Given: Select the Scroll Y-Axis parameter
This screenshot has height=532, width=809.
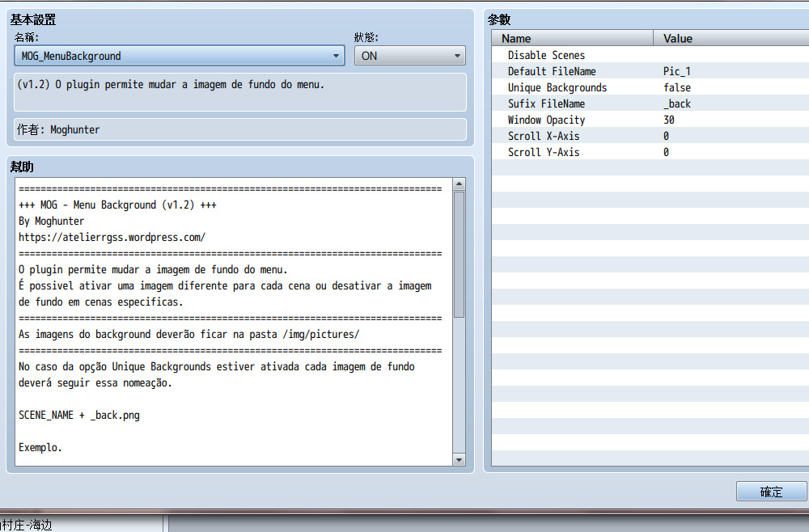Looking at the screenshot, I should 650,152.
